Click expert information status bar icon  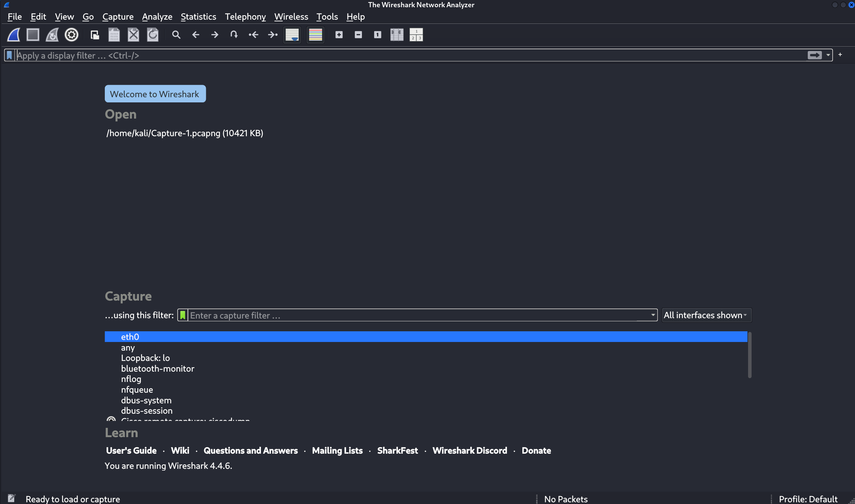(11, 498)
